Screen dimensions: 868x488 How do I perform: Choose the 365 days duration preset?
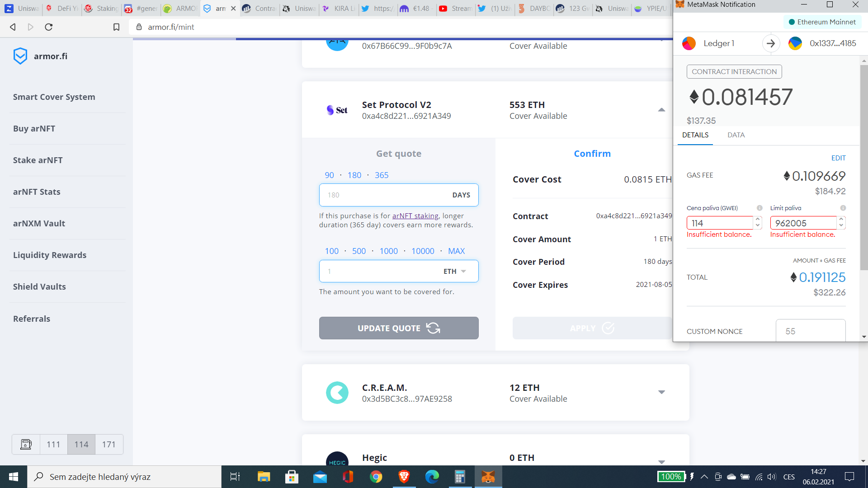pos(381,175)
